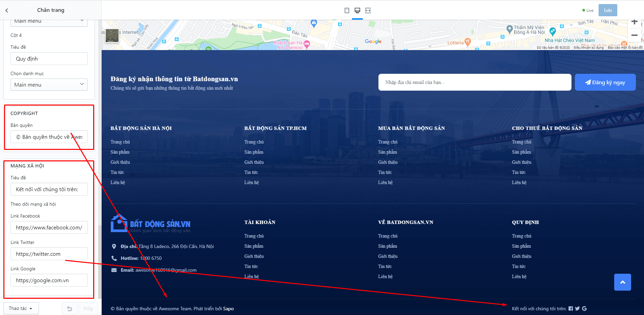Screen dimensions: 644x315
Task: Edit the Link Facebook field
Action: (49, 227)
